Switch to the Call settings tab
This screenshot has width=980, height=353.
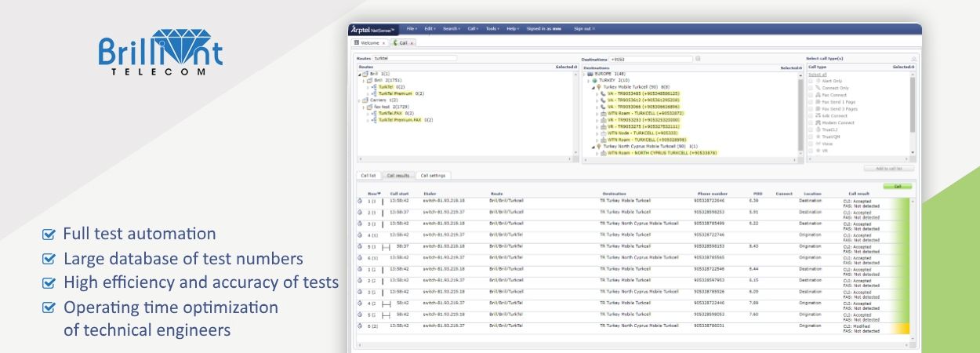[431, 176]
